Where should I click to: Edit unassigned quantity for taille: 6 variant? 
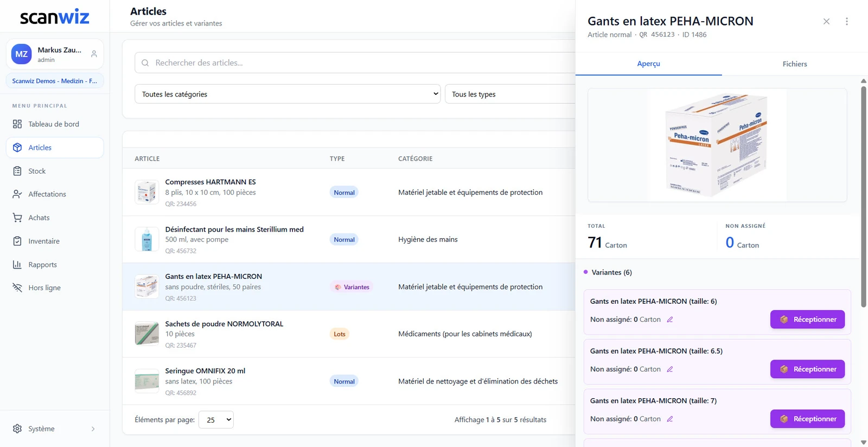tap(670, 320)
